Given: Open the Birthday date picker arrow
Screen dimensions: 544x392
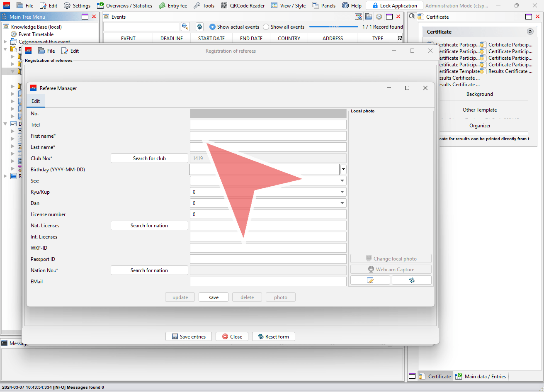Looking at the screenshot, I should 343,169.
